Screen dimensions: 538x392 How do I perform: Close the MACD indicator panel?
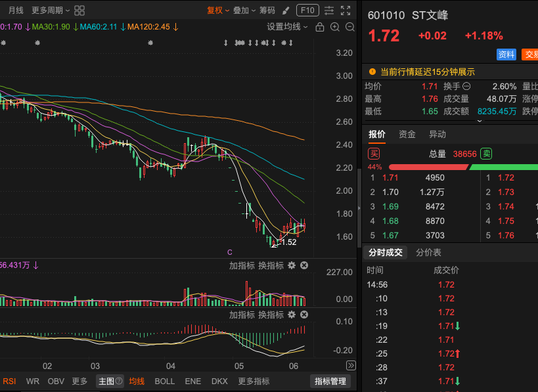(304, 315)
